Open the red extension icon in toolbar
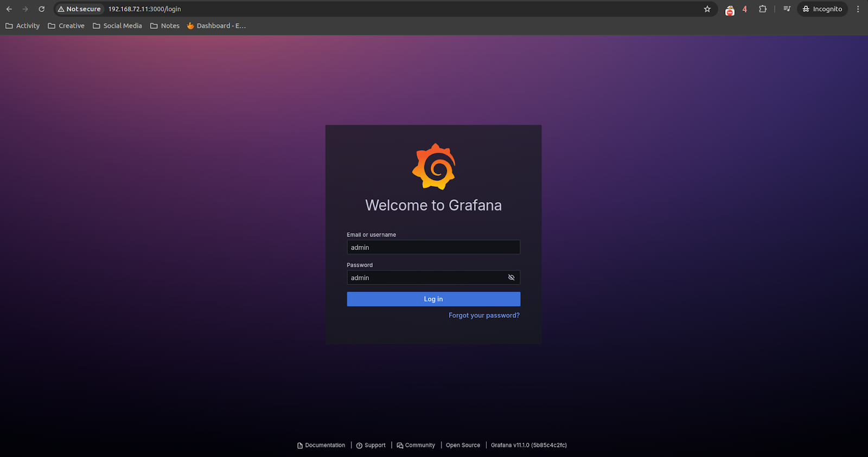This screenshot has width=868, height=457. [x=730, y=10]
